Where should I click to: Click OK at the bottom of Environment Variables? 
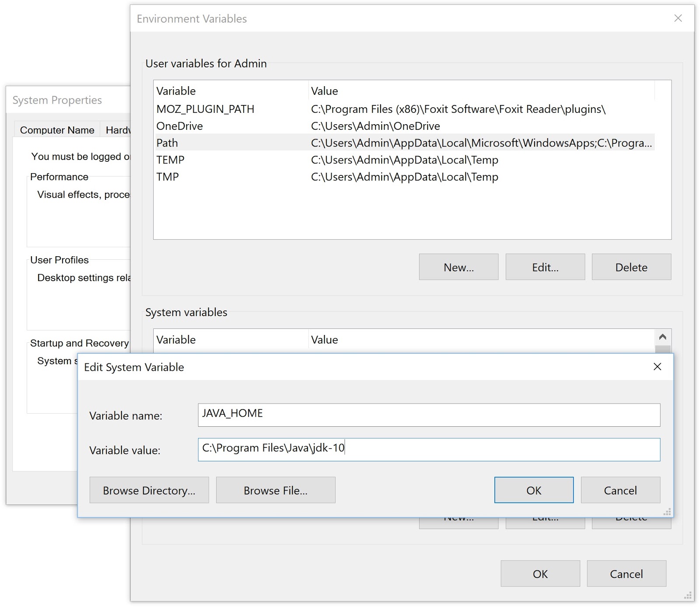(x=540, y=573)
